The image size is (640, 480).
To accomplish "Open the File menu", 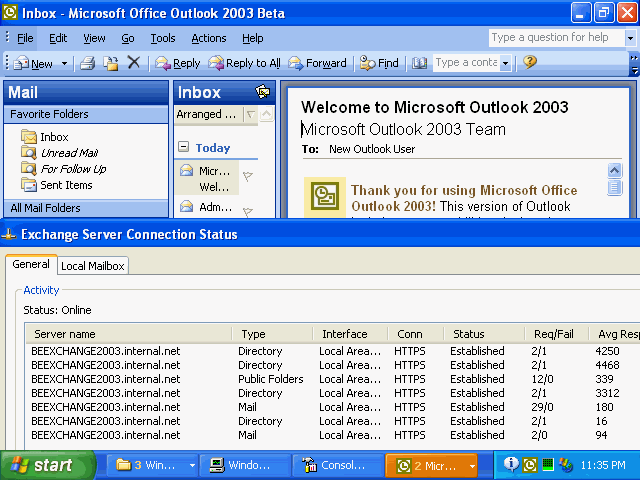I will 25,38.
